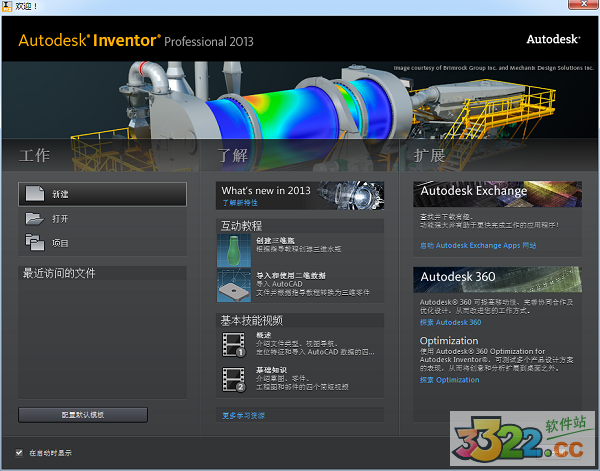600x471 pixels.
Task: Click the 互动教程 section header
Action: (300, 226)
